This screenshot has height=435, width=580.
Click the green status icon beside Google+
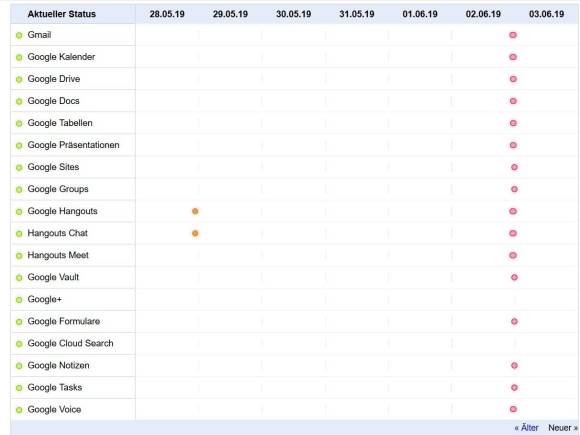[x=19, y=300]
